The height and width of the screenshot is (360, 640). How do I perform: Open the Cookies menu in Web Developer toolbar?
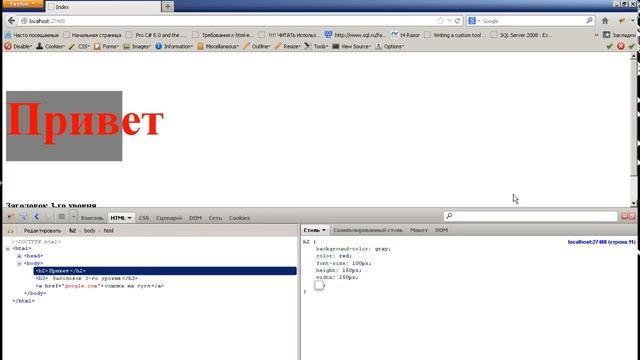click(50, 47)
